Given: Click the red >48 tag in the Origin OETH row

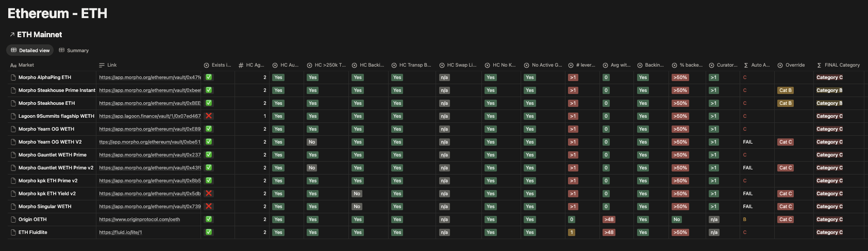Looking at the screenshot, I should [609, 219].
